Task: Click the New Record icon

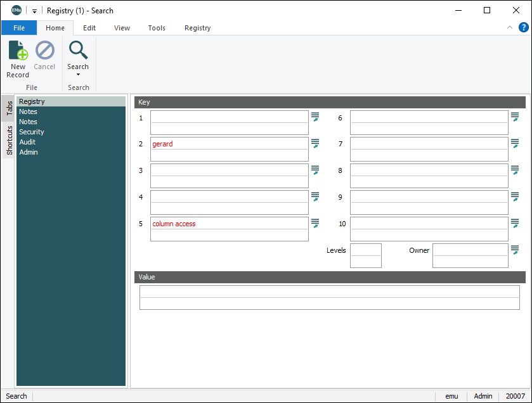Action: click(18, 51)
